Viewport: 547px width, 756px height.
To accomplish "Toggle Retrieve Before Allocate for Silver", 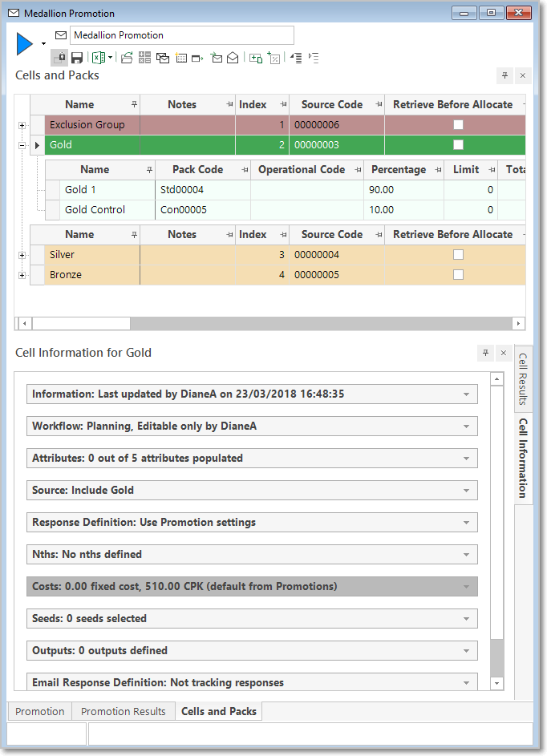I will coord(458,255).
